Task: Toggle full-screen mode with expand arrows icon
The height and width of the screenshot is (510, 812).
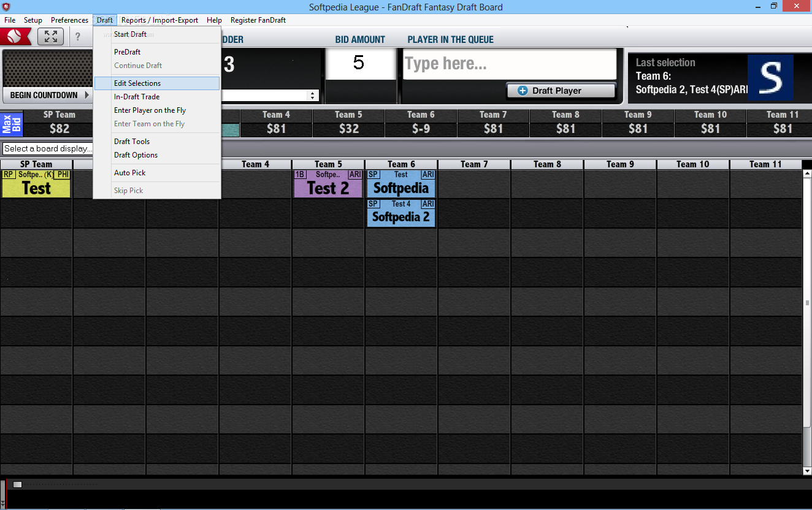Action: point(50,37)
